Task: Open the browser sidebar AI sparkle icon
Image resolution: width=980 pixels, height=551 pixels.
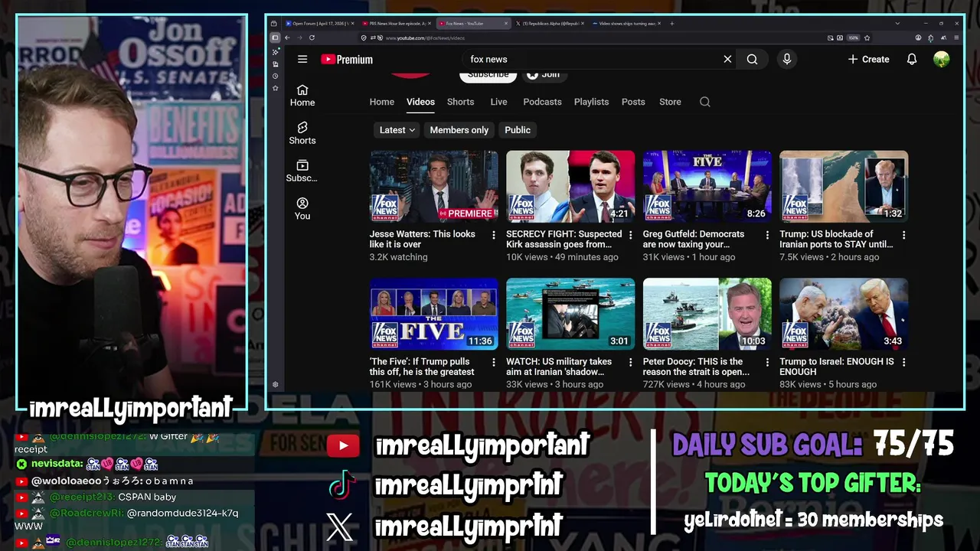Action: coord(275,52)
